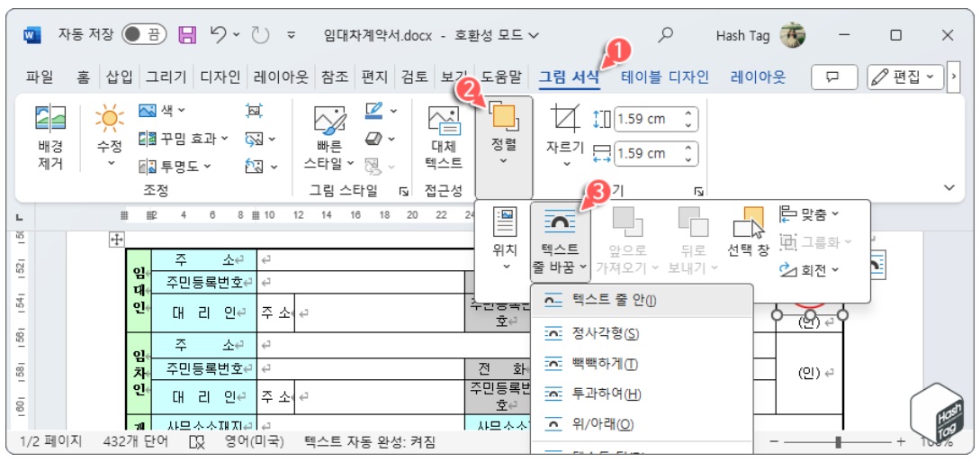This screenshot has height=462, width=980.
Task: Open the picture style dialog launcher
Action: pos(404,191)
